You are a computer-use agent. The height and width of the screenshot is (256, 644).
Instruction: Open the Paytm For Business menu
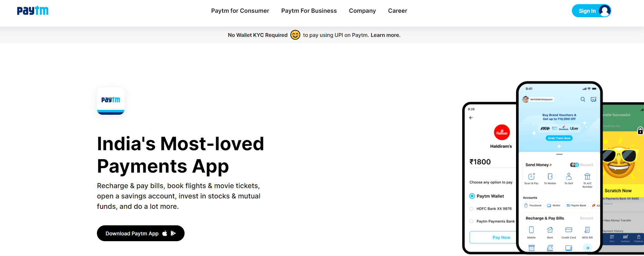(x=309, y=11)
